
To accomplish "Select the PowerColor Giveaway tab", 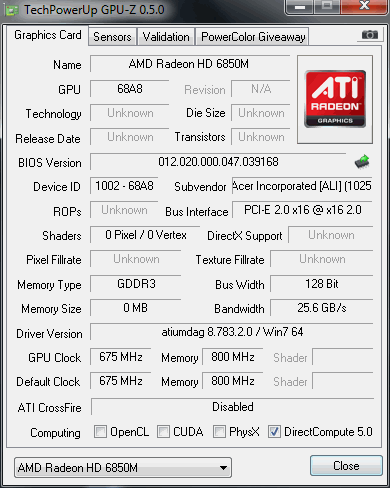I will pos(253,37).
